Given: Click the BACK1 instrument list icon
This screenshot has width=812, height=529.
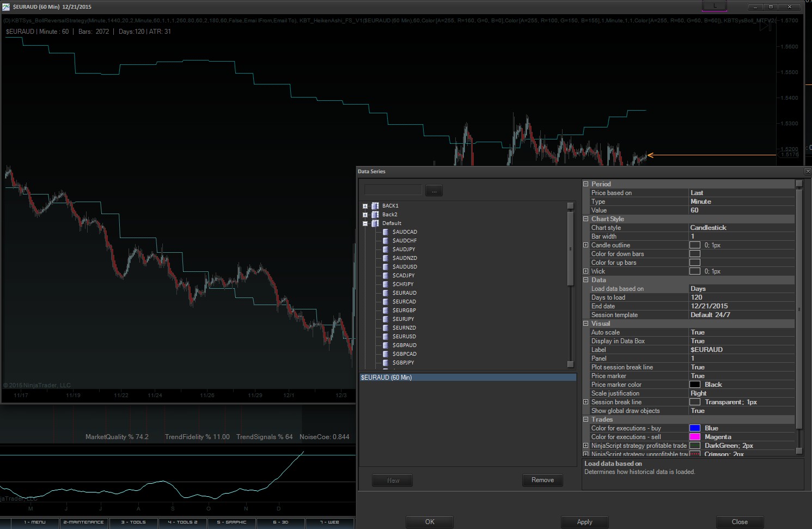Looking at the screenshot, I should (375, 206).
